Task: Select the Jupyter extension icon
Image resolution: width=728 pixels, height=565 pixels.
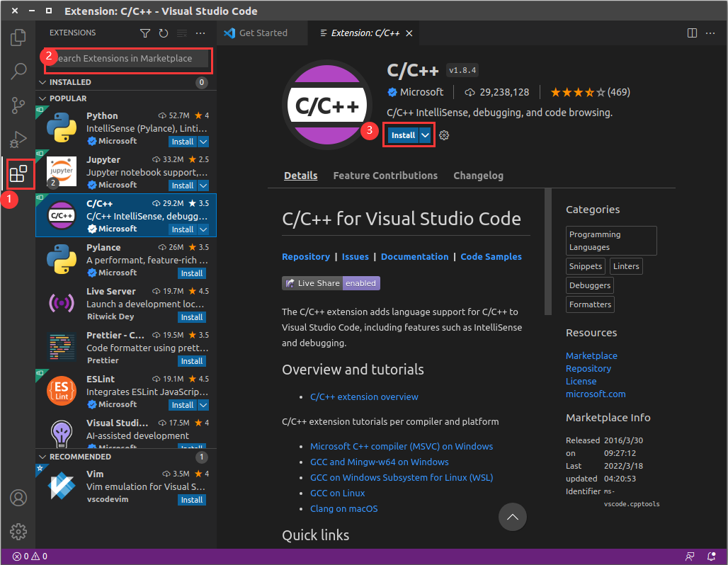Action: point(62,171)
